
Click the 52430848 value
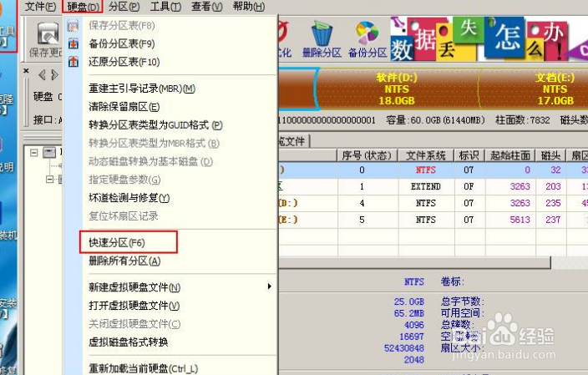pyautogui.click(x=404, y=348)
